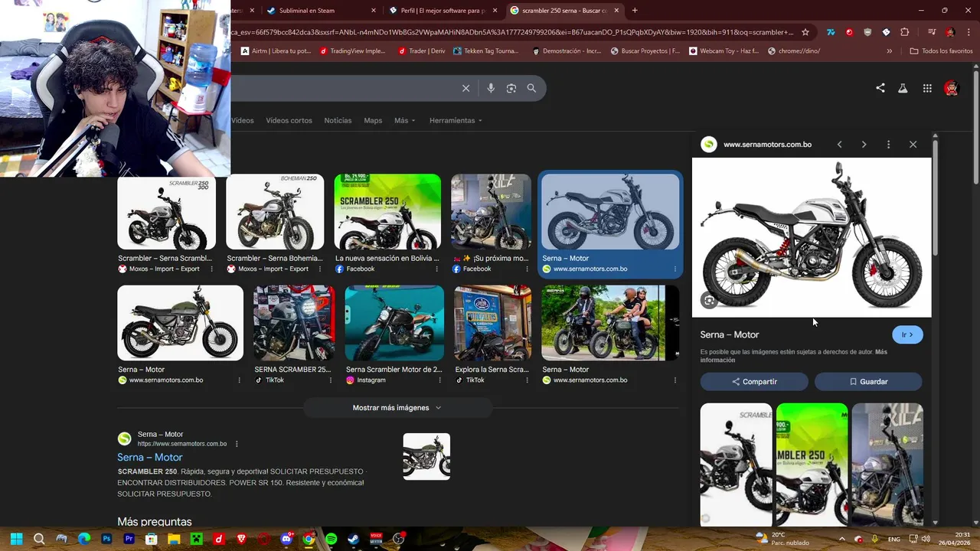This screenshot has height=551, width=980.
Task: Click the share icon near Google apps
Action: pos(880,88)
